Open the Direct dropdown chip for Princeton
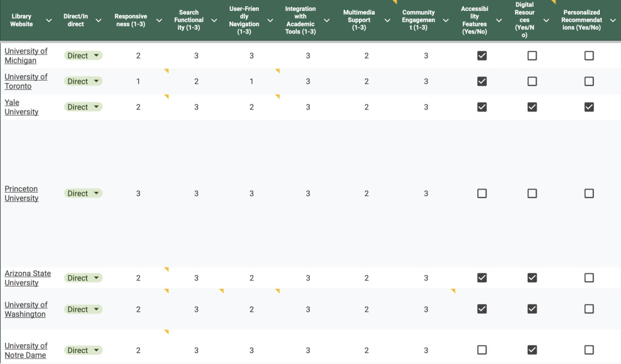The height and width of the screenshot is (364, 621). (x=83, y=193)
